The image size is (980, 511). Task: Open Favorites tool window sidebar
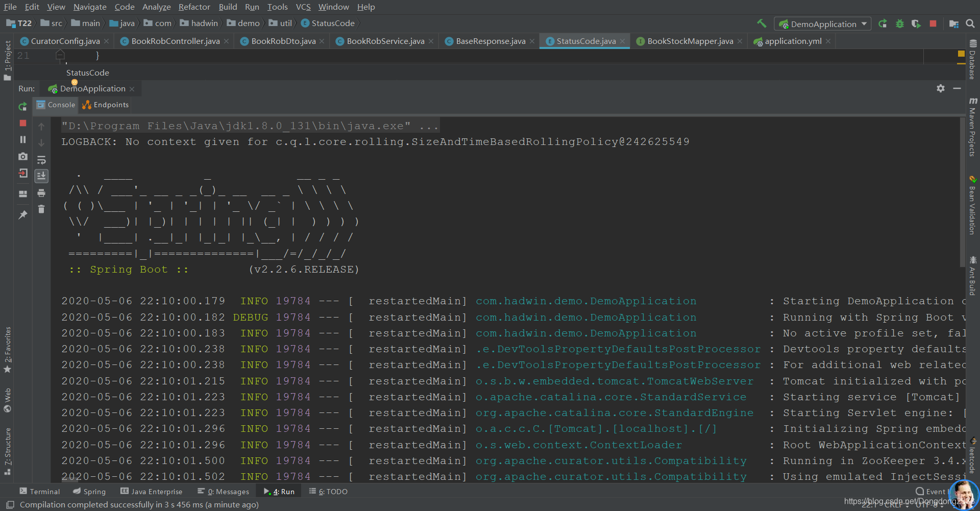(x=7, y=350)
